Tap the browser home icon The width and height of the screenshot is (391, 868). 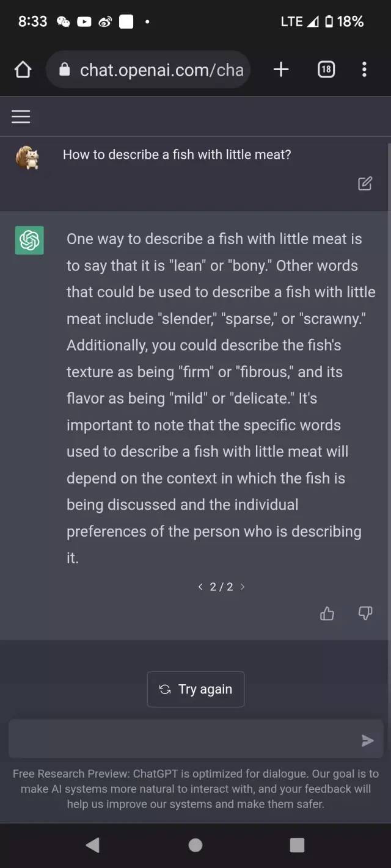coord(23,70)
